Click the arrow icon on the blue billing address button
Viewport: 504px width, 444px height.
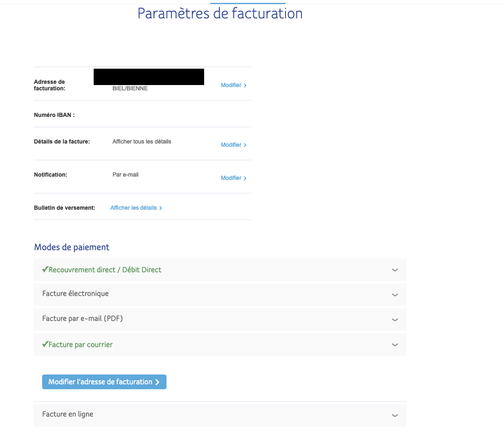tap(157, 382)
